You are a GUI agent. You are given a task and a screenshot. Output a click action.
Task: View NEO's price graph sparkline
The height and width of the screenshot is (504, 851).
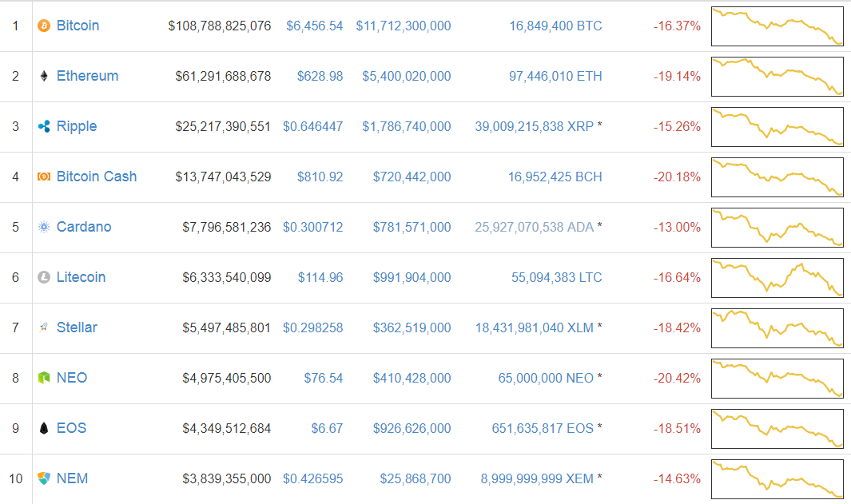777,378
